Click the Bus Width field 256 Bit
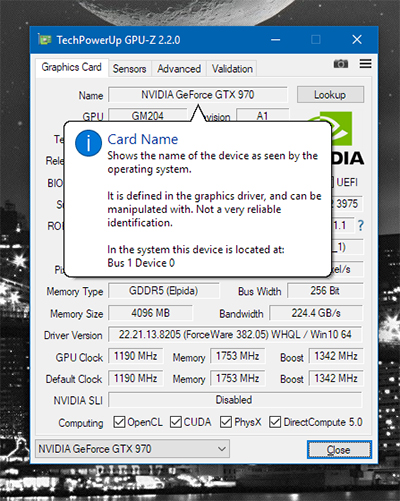400x501 pixels. click(x=325, y=291)
